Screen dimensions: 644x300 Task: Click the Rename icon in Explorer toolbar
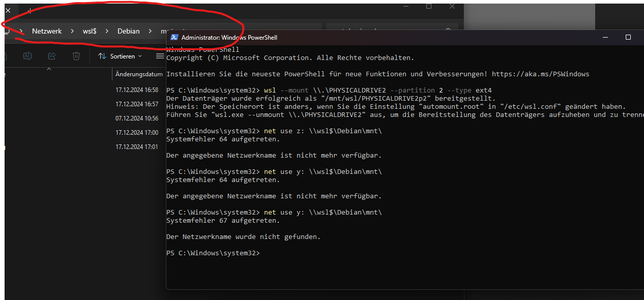28,56
